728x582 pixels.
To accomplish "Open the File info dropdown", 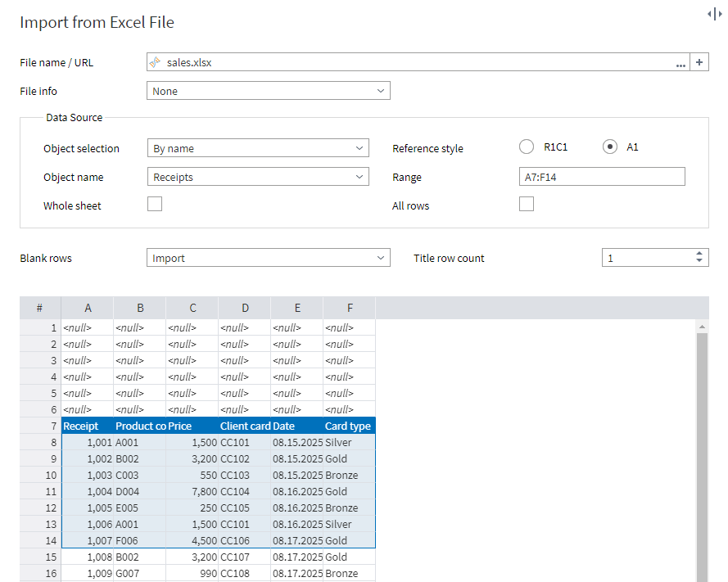I will tap(269, 91).
